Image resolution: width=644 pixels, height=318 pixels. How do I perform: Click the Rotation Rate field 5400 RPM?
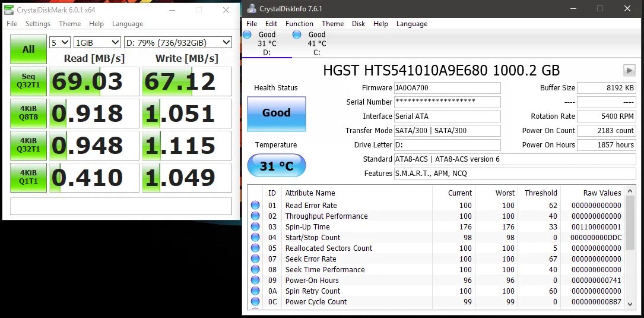click(607, 117)
